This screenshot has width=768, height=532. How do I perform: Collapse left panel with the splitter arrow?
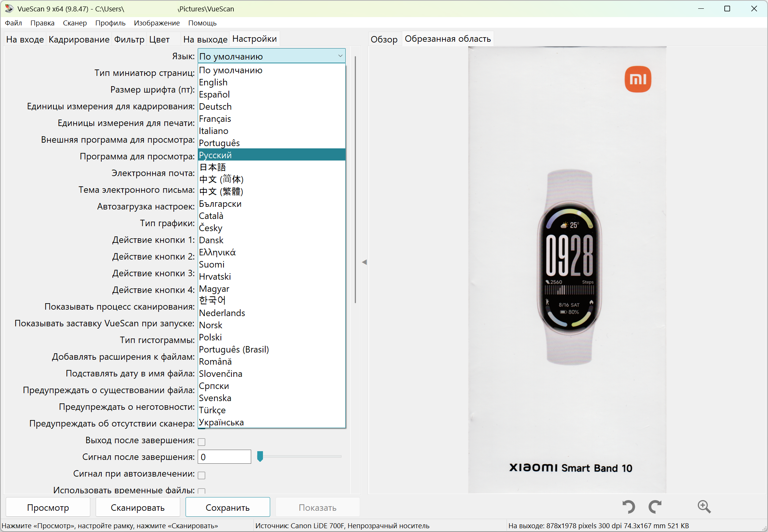(x=364, y=262)
